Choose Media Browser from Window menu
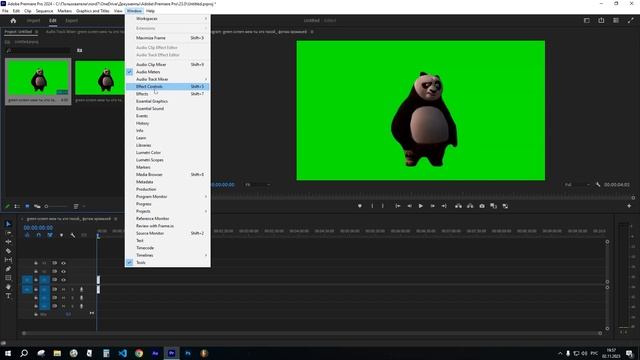 [x=168, y=175]
